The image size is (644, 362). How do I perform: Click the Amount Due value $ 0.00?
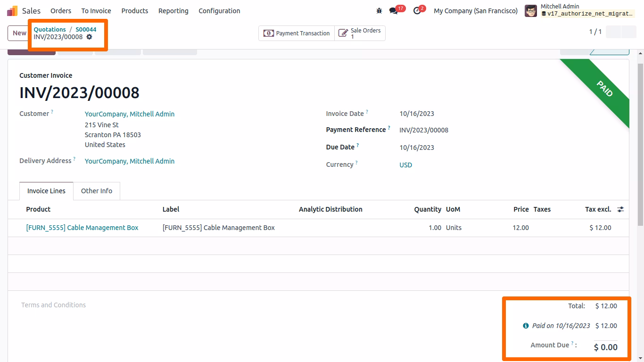click(606, 347)
